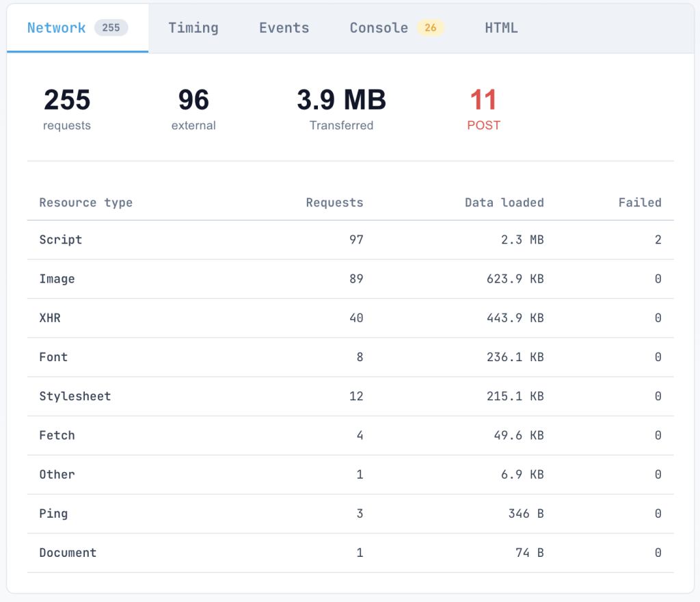The height and width of the screenshot is (602, 700).
Task: Click the 236.1 KB data value
Action: (515, 357)
